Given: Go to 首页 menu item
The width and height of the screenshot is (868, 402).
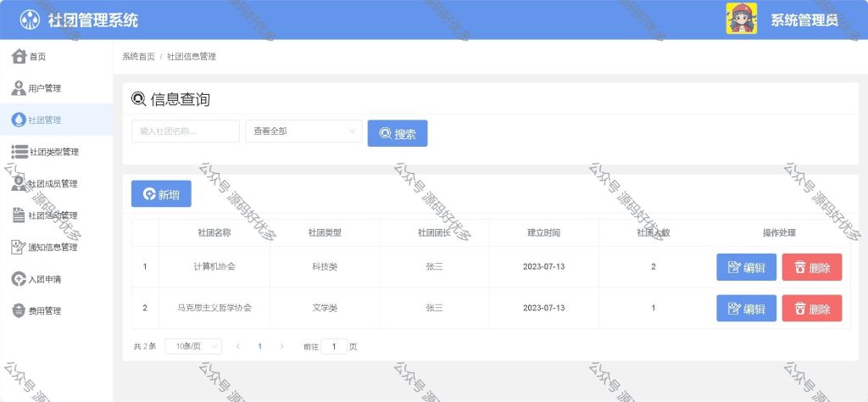Looking at the screenshot, I should pos(57,57).
